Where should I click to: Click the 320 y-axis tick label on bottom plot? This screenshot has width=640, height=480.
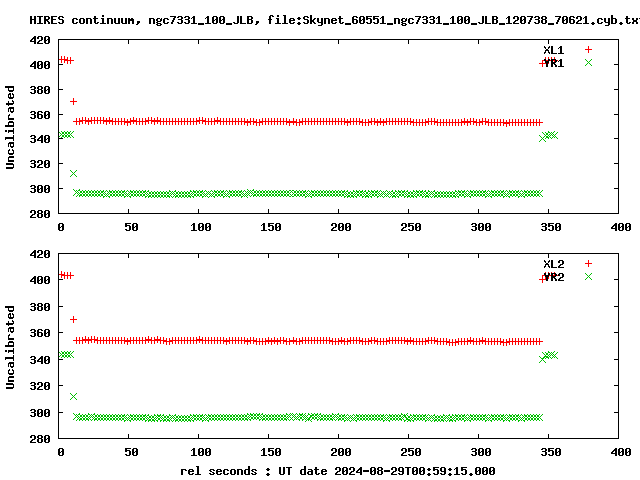(40, 386)
